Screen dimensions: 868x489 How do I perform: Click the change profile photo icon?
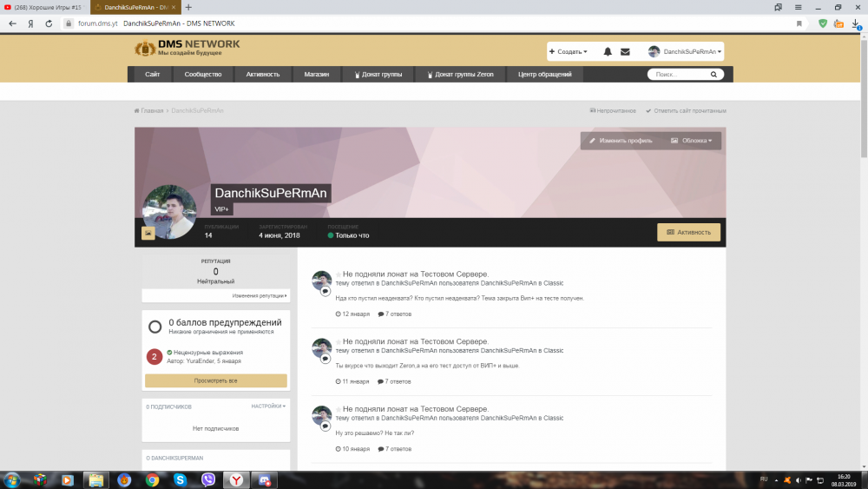tap(148, 233)
